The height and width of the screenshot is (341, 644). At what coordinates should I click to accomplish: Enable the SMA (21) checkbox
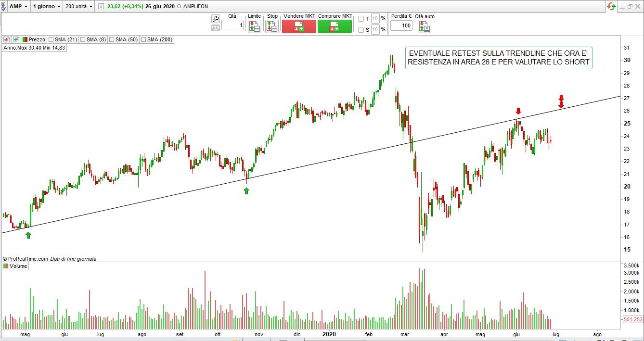[50, 39]
